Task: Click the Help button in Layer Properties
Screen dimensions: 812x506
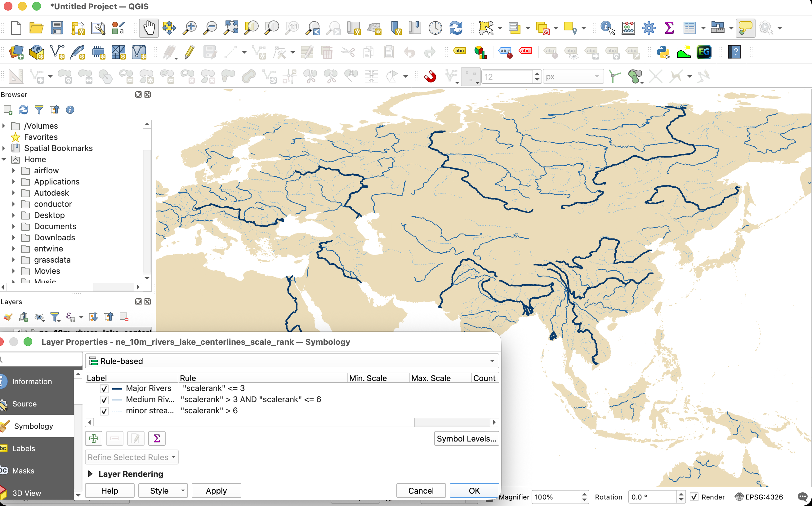Action: (x=110, y=490)
